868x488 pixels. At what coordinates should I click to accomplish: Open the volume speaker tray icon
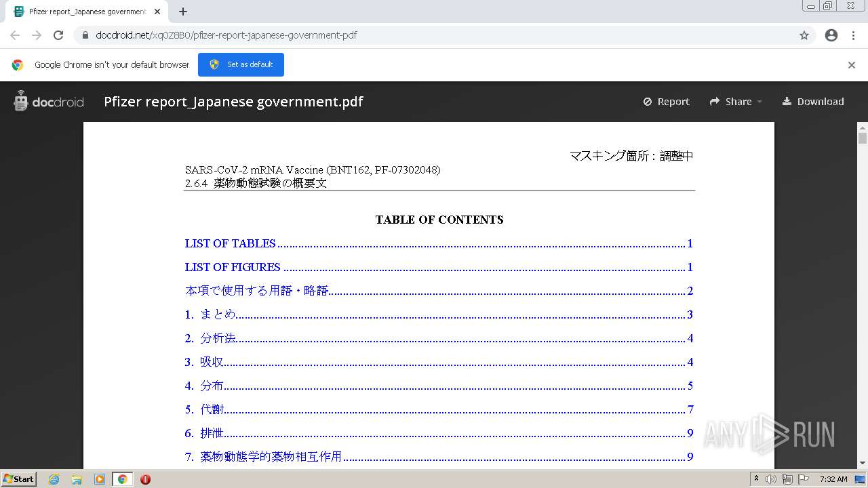771,479
